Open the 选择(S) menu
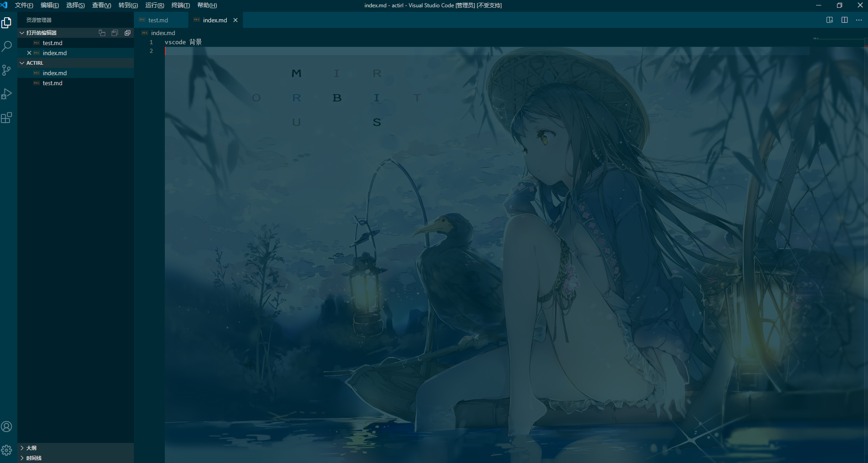Screen dimensions: 868x463 (x=76, y=5)
